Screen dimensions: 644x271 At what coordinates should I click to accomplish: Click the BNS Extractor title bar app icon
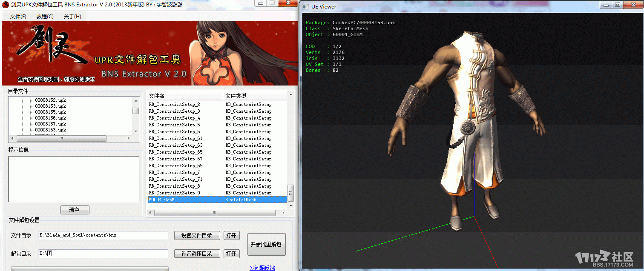pyautogui.click(x=6, y=5)
